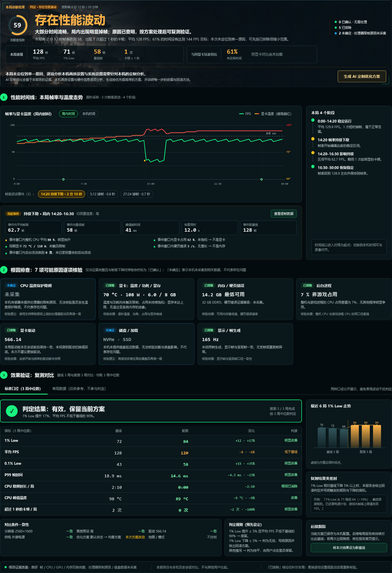
Task: Click the 平均 FPS table row
Action: point(151,452)
